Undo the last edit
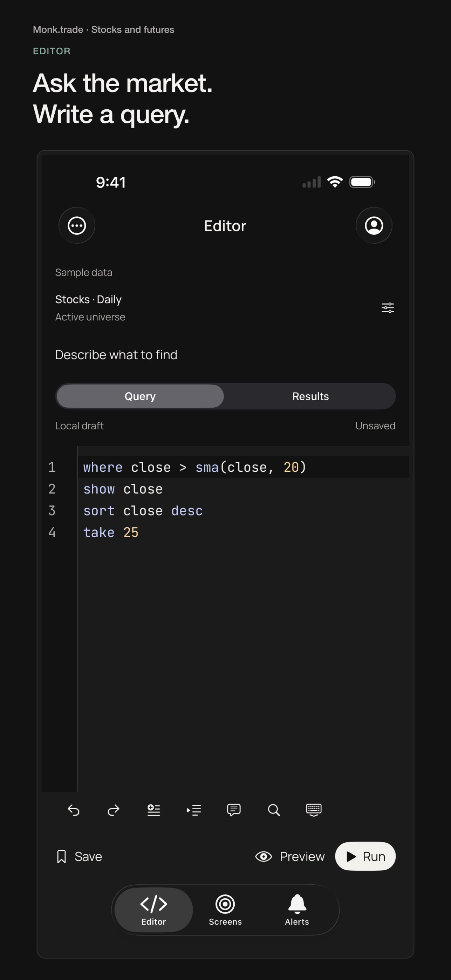This screenshot has width=451, height=980. (73, 810)
